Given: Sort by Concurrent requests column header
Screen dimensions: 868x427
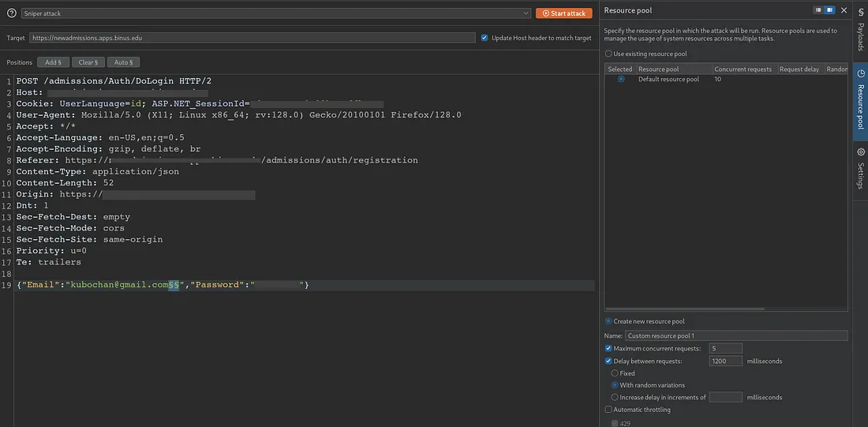Looking at the screenshot, I should pyautogui.click(x=744, y=69).
